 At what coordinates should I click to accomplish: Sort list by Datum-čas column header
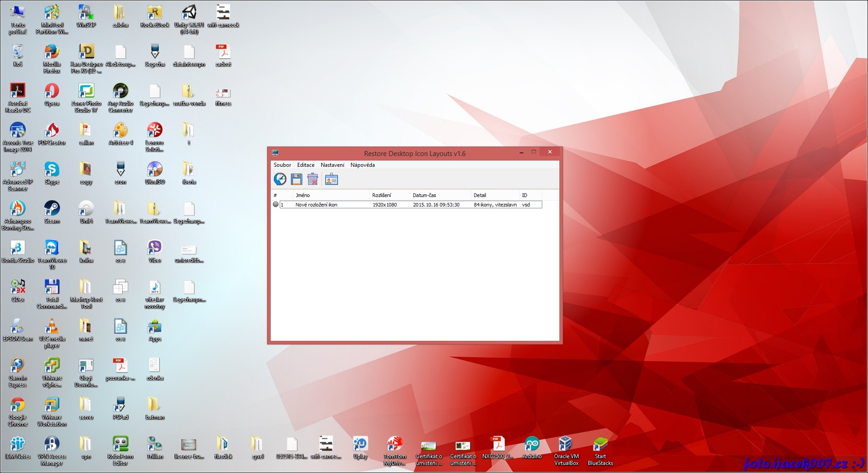[x=424, y=195]
